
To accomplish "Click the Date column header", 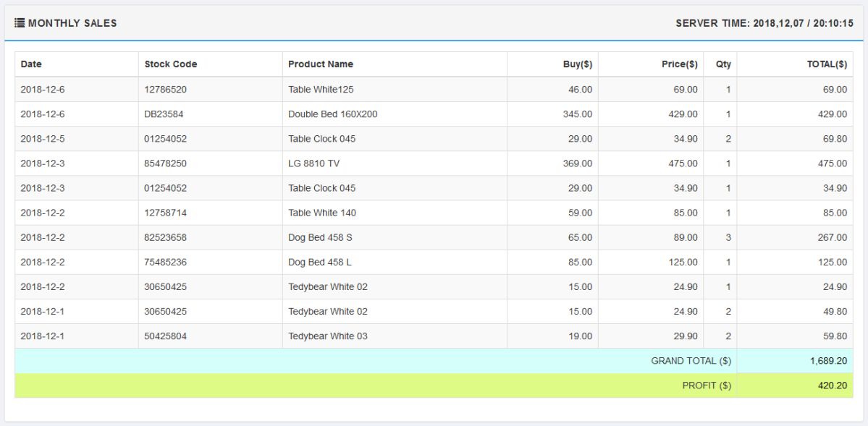I will [31, 64].
